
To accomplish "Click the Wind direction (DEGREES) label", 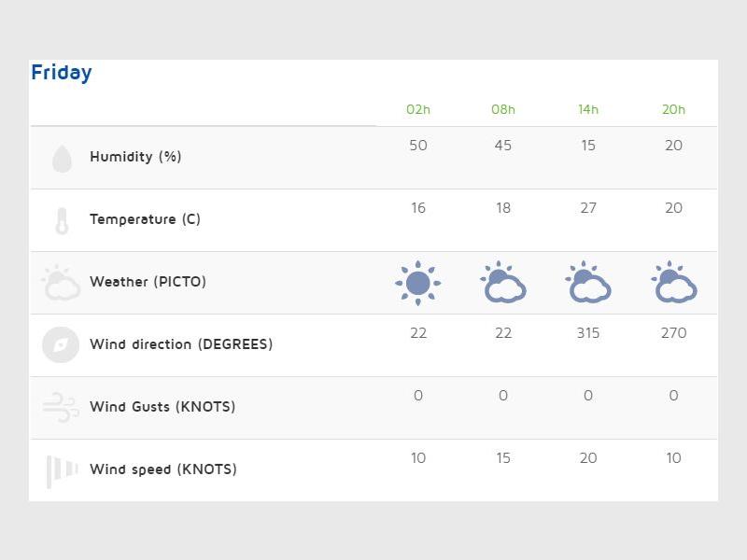I will click(x=181, y=344).
